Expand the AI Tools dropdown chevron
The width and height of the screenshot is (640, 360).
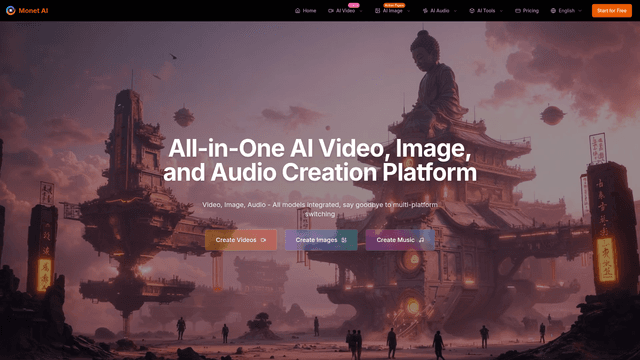point(501,11)
